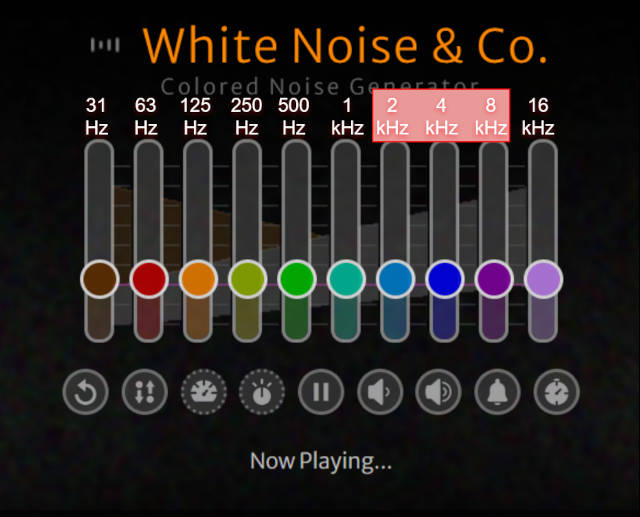This screenshot has height=517, width=640.
Task: Click the dotted timer knob icon
Action: (262, 392)
